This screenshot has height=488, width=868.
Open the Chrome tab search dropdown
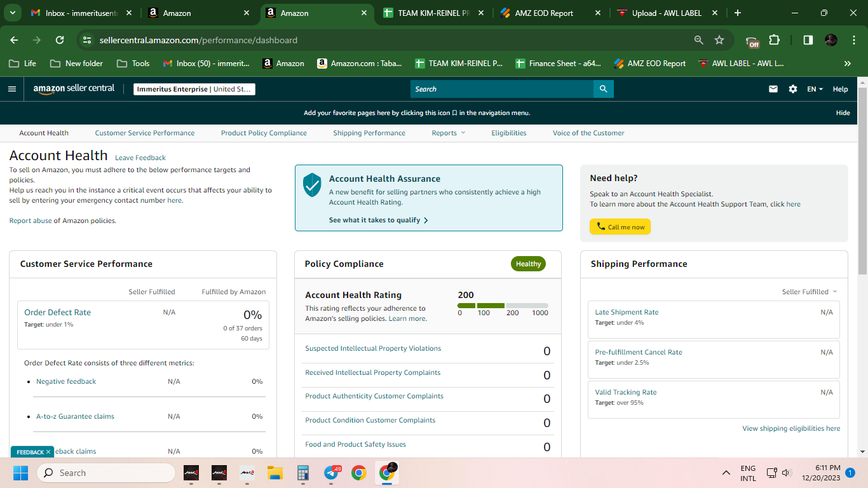[13, 13]
